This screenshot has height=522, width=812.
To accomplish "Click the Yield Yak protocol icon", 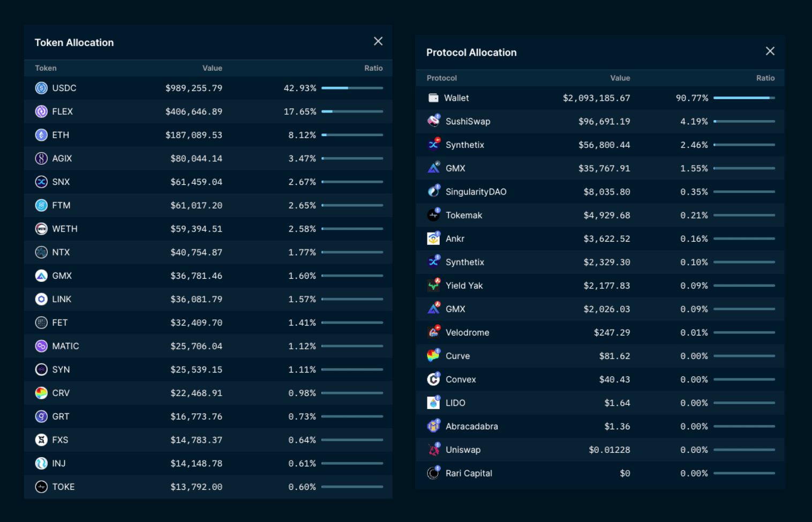I will click(x=434, y=285).
